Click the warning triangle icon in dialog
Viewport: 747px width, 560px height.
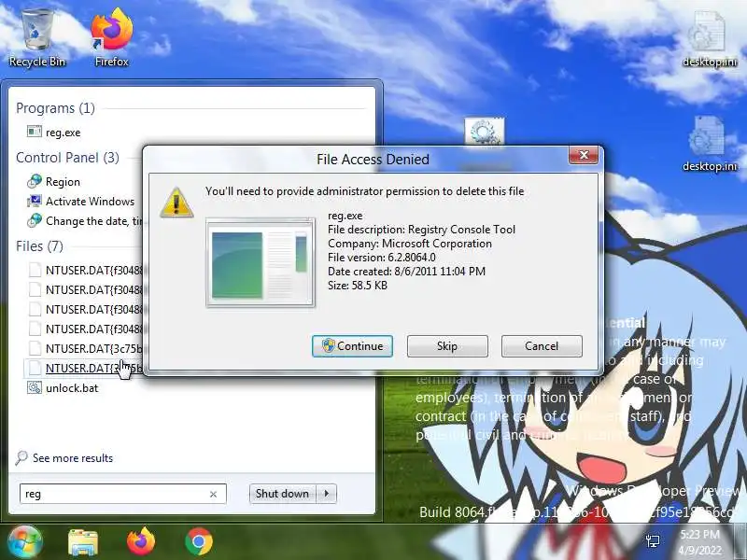pyautogui.click(x=176, y=203)
